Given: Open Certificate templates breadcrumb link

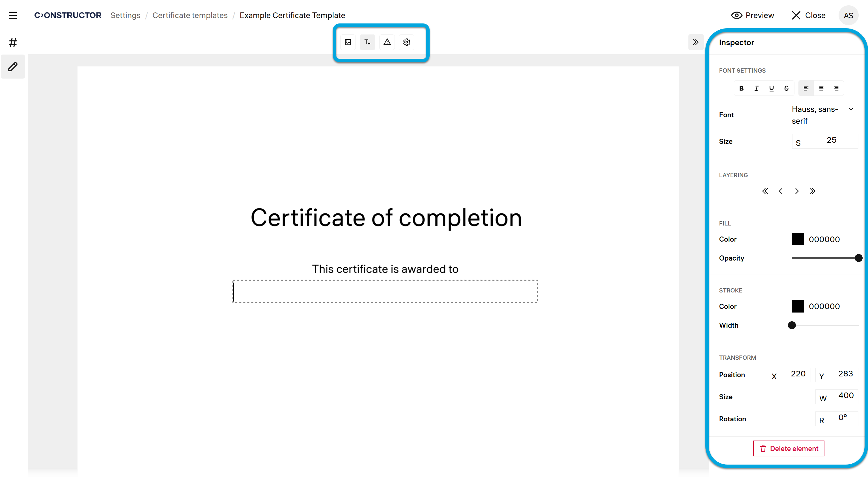Looking at the screenshot, I should [190, 16].
